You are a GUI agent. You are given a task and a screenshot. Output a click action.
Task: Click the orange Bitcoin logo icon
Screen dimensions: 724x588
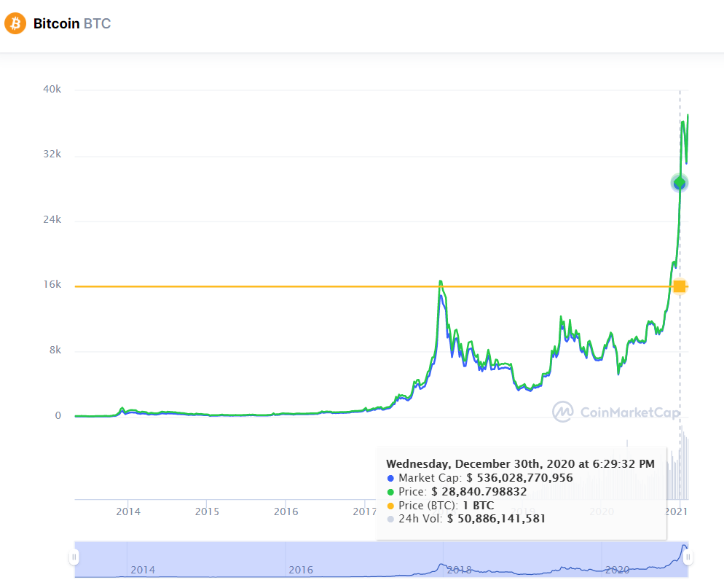(15, 23)
